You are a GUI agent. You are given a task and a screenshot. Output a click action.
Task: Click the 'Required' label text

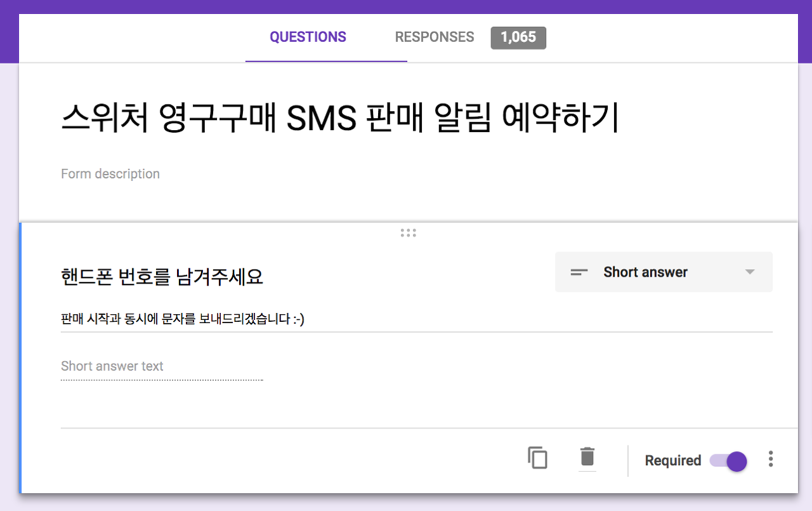pos(672,461)
